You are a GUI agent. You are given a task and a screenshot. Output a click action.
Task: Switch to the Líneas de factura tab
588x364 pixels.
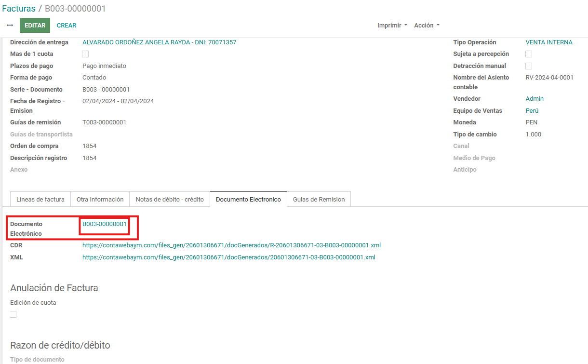pos(40,200)
